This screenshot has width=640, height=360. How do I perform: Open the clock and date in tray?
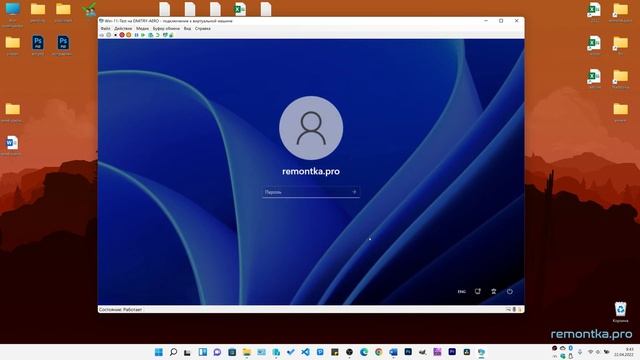pos(624,352)
